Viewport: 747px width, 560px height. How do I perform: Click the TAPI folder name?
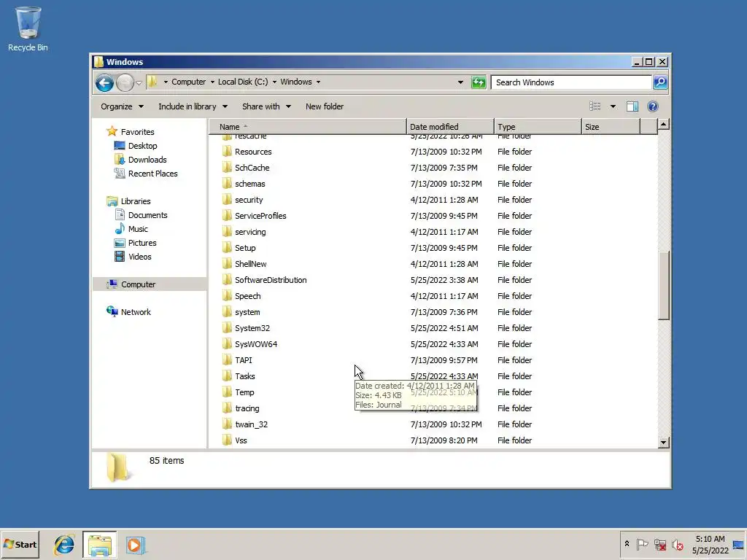[244, 360]
